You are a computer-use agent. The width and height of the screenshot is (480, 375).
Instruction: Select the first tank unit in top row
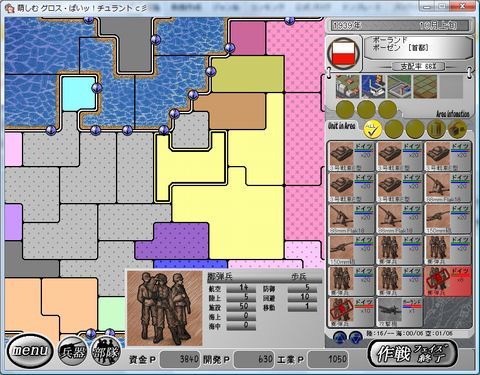pos(351,156)
